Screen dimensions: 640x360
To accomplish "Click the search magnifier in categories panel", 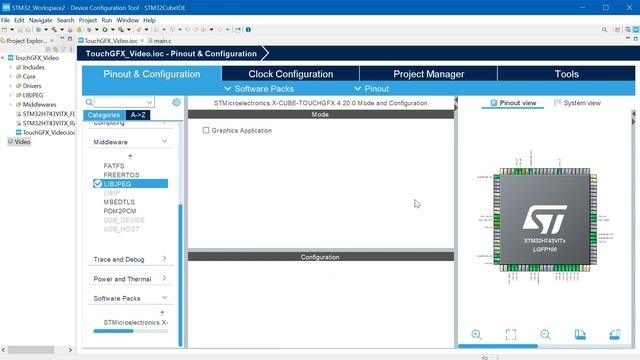I will (x=89, y=102).
